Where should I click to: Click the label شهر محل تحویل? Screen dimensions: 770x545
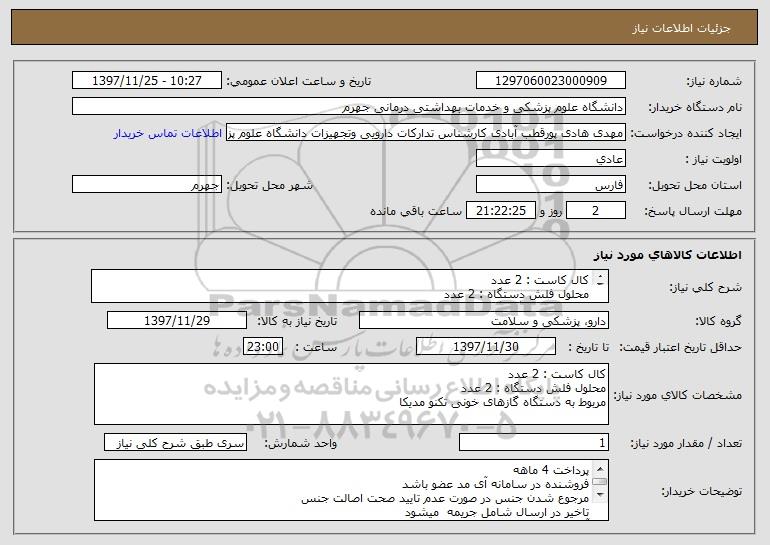point(270,186)
